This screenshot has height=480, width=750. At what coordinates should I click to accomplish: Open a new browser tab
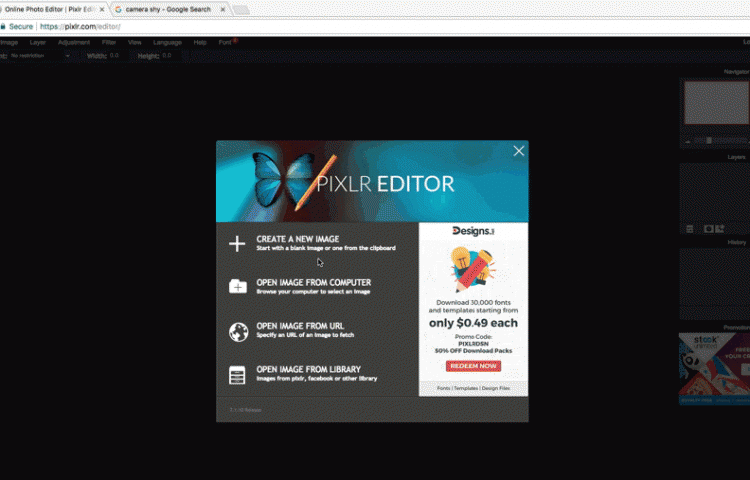tap(241, 10)
